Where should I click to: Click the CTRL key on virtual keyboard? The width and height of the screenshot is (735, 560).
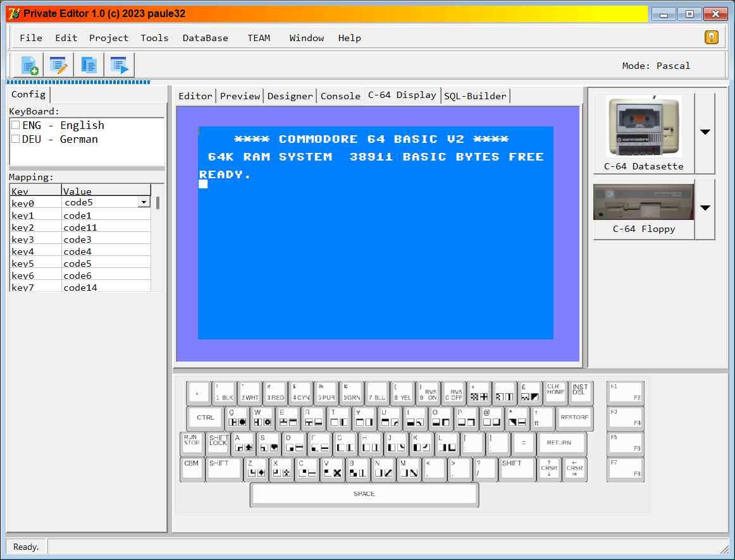point(206,418)
